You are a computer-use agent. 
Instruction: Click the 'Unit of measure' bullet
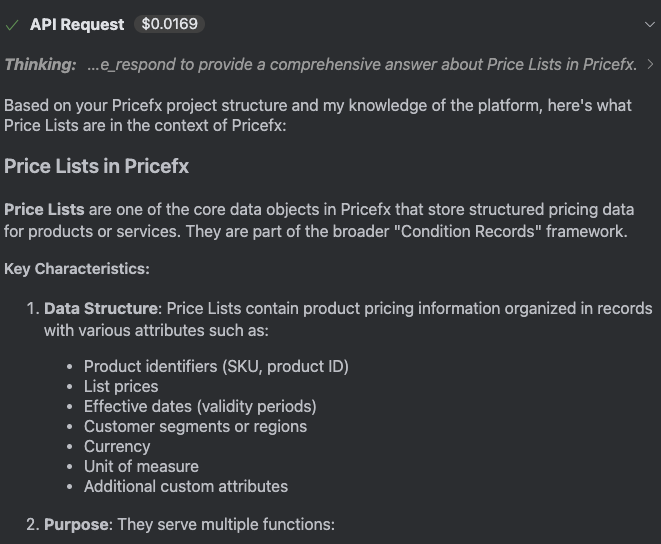(x=141, y=466)
